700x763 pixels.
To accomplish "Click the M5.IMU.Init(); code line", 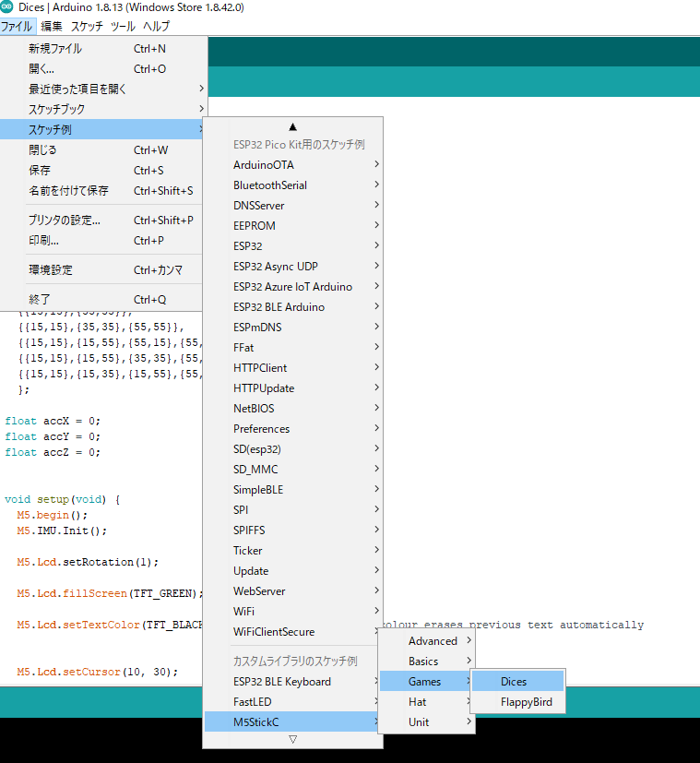I will click(x=62, y=531).
